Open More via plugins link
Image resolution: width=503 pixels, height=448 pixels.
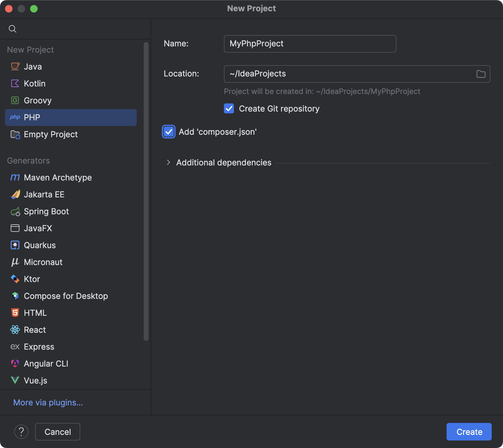(x=48, y=403)
